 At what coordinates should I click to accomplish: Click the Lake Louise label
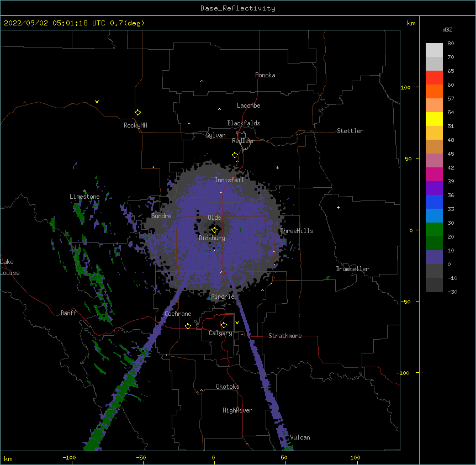point(9,267)
